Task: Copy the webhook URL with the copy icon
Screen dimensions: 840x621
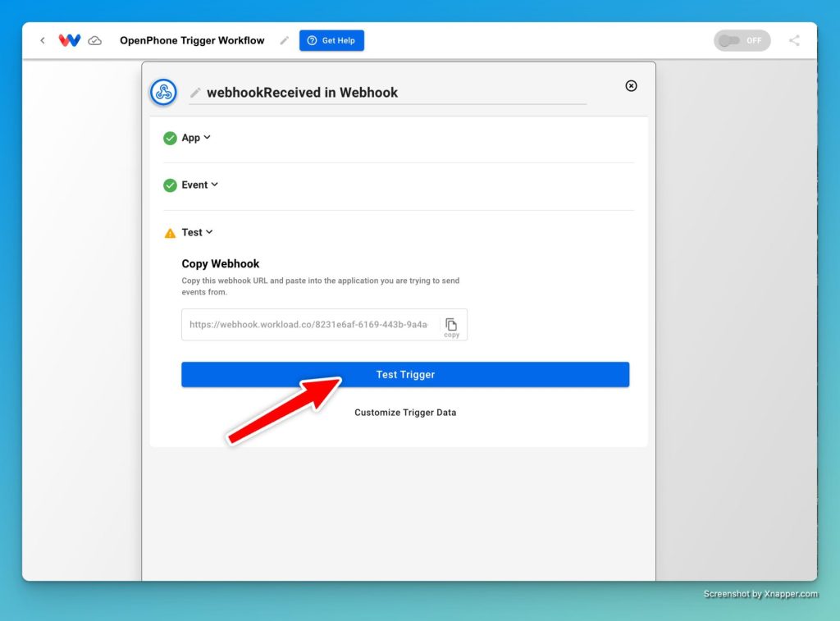Action: pyautogui.click(x=451, y=326)
